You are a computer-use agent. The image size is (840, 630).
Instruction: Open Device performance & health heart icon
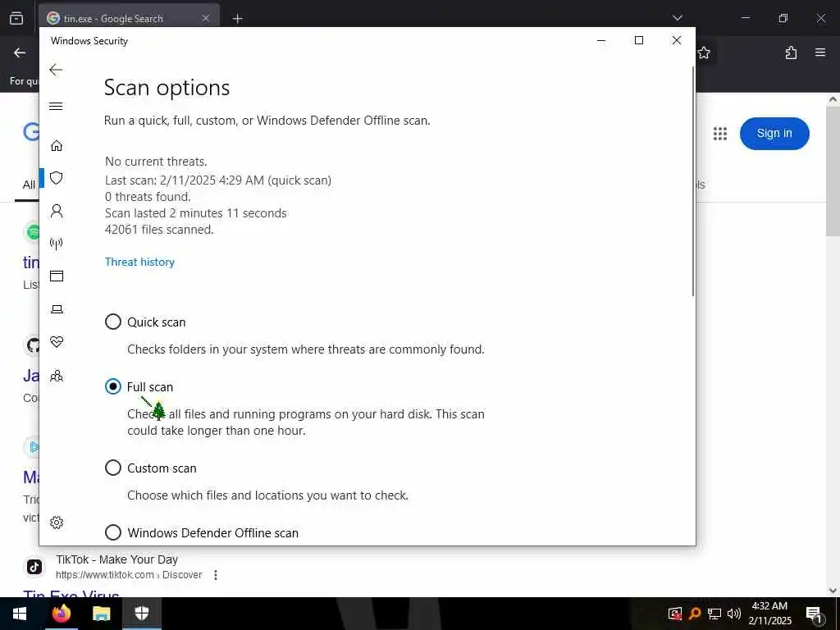[x=57, y=342]
